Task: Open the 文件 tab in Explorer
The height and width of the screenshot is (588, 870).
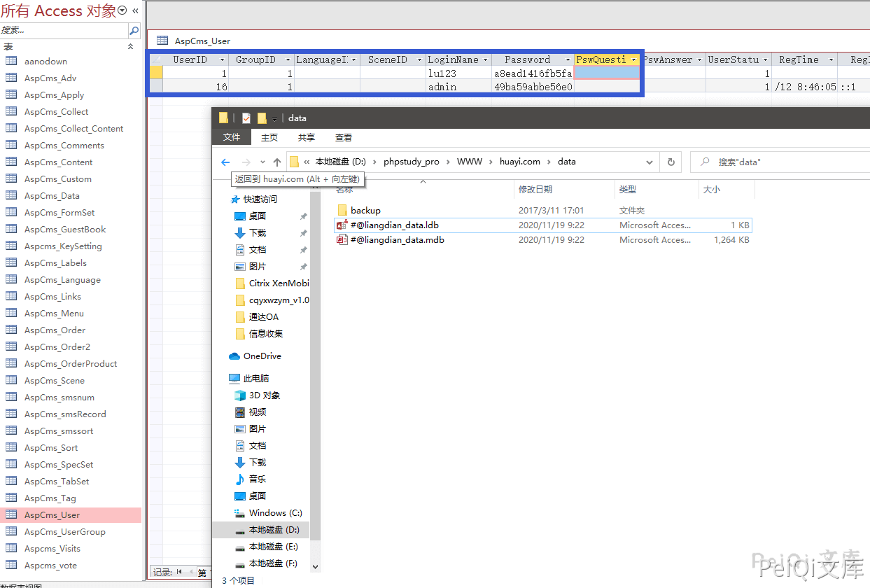Action: coord(232,138)
